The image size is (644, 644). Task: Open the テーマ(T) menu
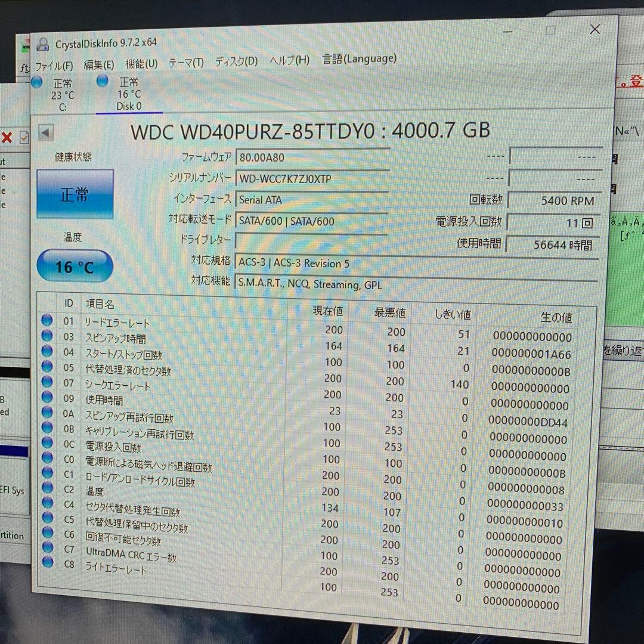point(186,63)
